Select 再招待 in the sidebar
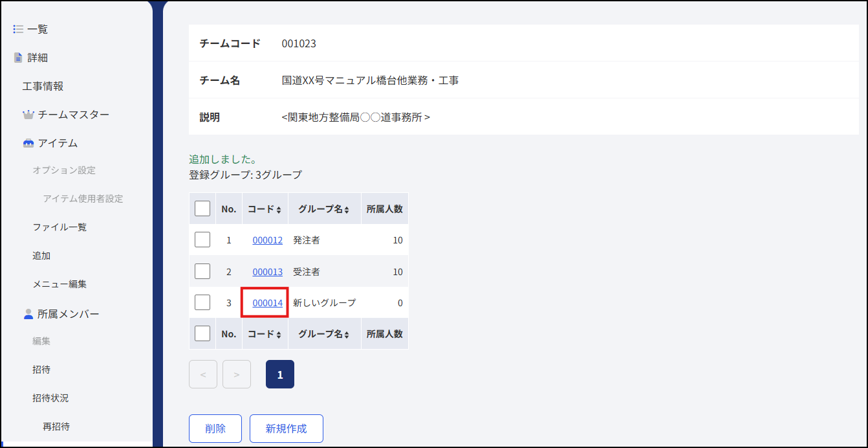Screen dimensions: 868x448 click(56, 427)
